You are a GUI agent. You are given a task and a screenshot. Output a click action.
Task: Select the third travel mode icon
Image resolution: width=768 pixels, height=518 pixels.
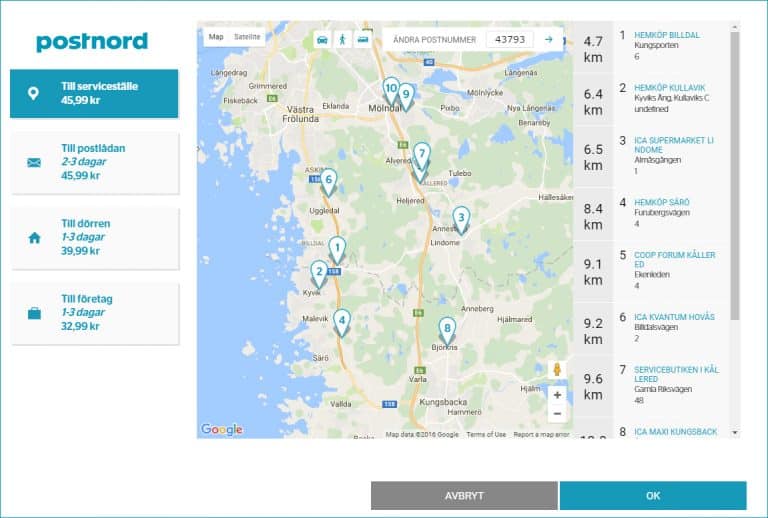click(x=362, y=40)
